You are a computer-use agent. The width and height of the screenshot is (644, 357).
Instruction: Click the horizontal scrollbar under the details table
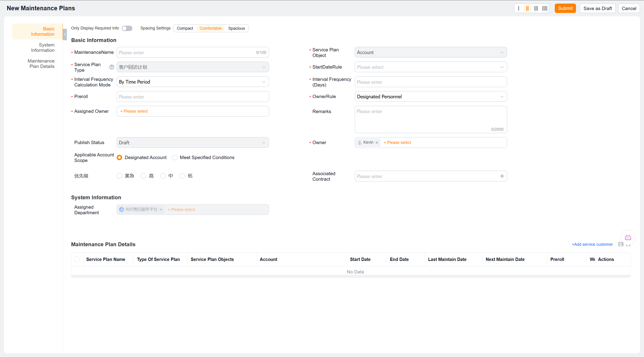351,276
